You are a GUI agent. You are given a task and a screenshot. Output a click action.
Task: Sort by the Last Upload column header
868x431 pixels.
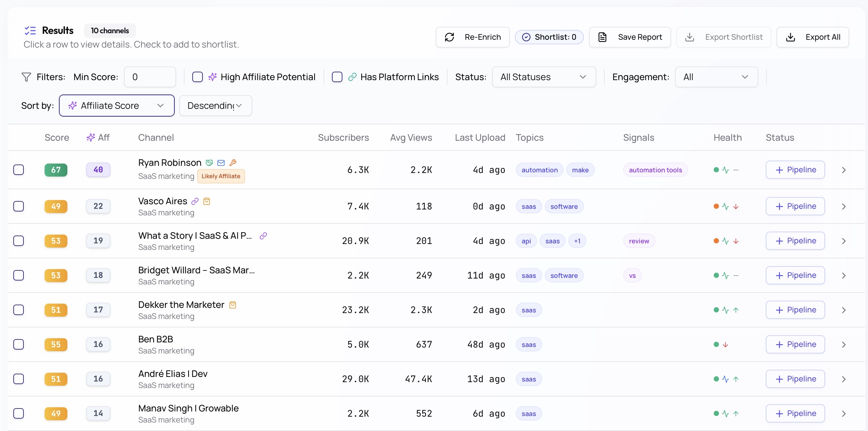(480, 137)
